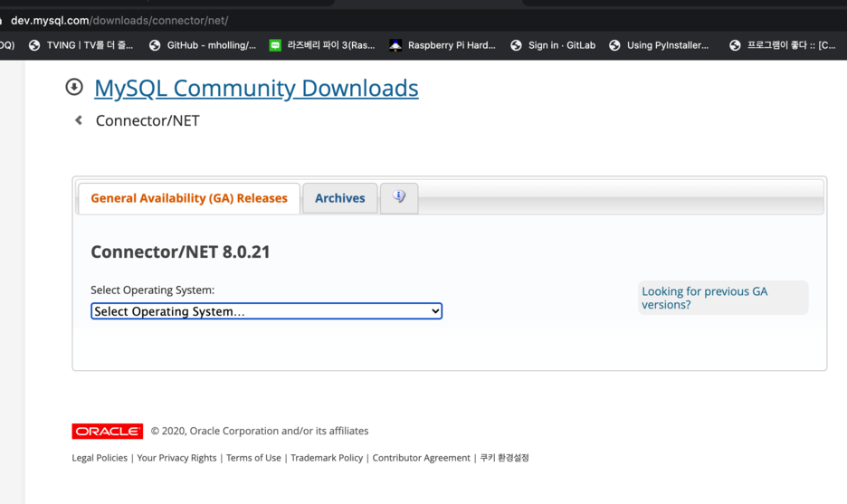Click the Connector/NET 8.0.21 heading text
The height and width of the screenshot is (504, 847).
click(x=180, y=252)
